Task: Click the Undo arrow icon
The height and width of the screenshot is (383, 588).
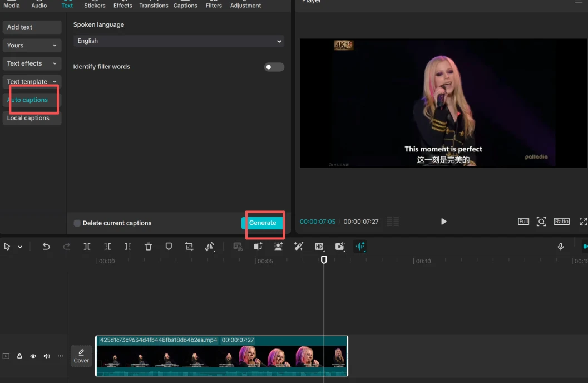Action: click(x=46, y=247)
